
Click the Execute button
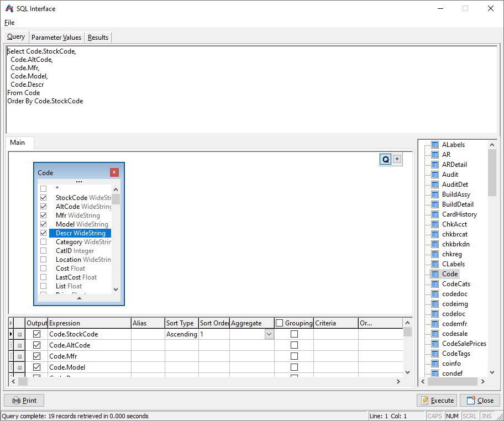[x=436, y=401]
